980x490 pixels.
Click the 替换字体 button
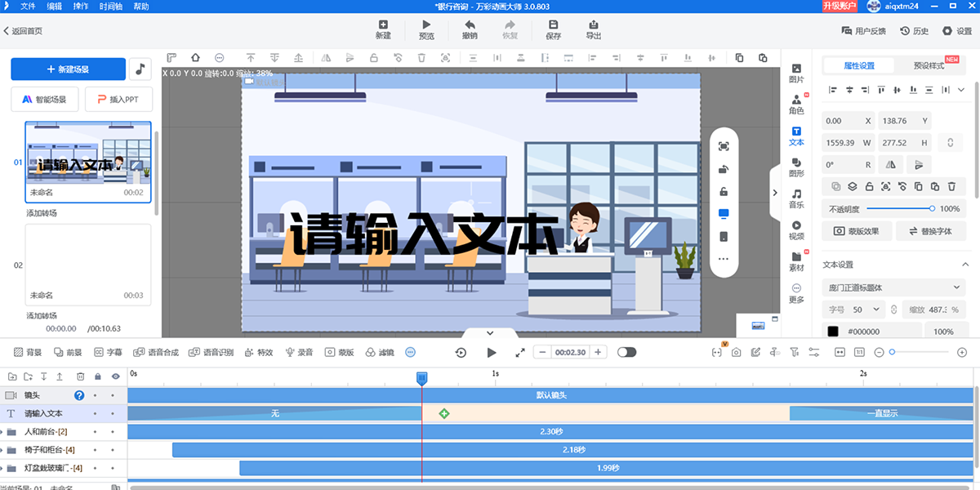point(931,231)
